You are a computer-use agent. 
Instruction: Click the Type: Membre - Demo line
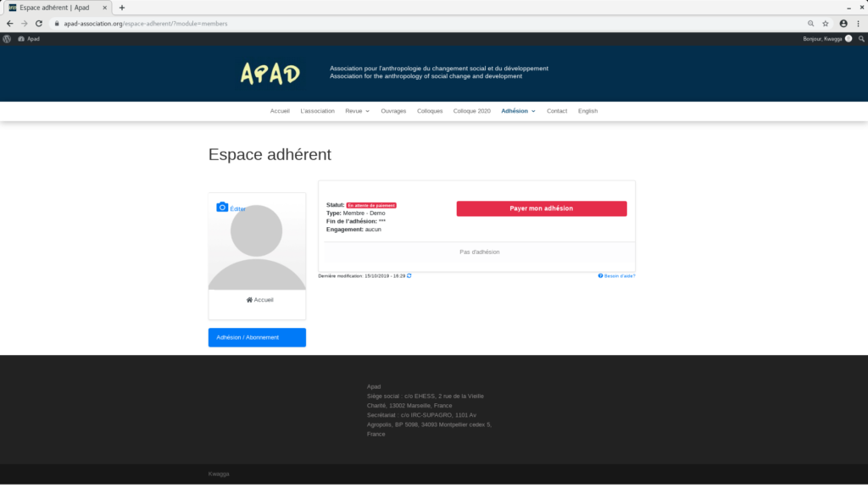(355, 213)
